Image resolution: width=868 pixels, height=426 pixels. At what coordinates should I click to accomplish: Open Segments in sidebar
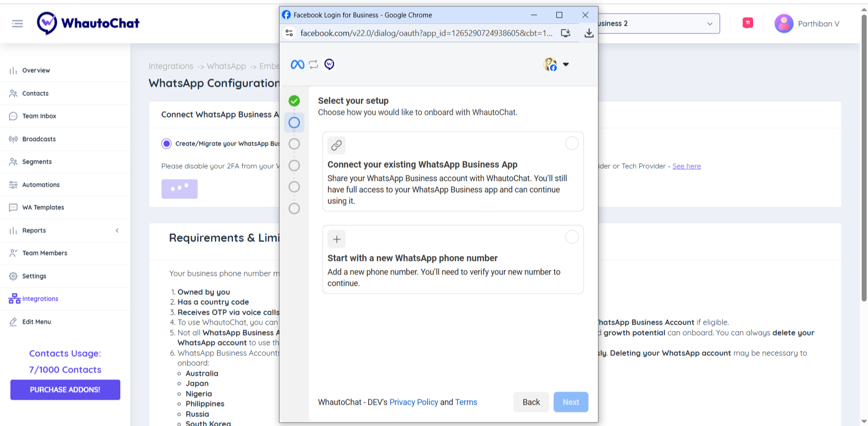pos(37,162)
